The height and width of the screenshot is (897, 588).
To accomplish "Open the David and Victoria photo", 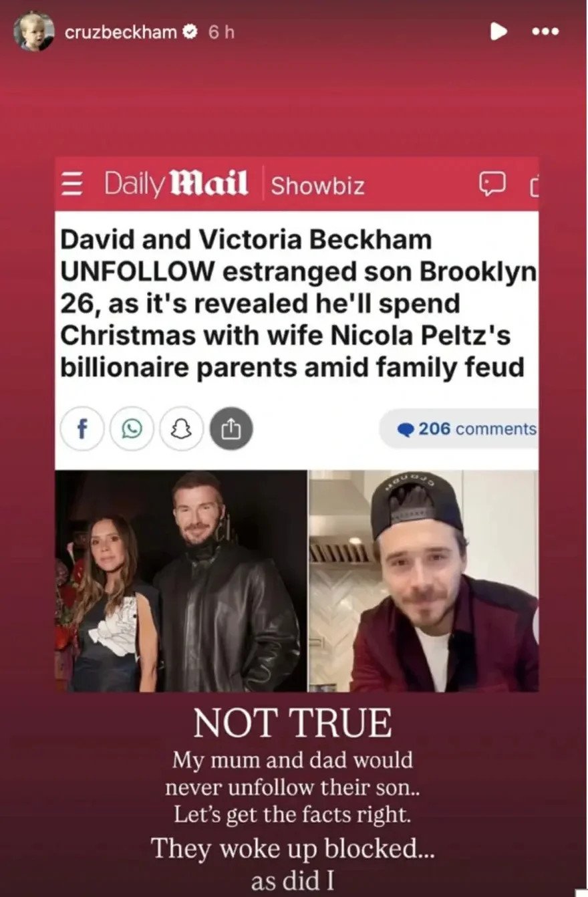I will (181, 581).
